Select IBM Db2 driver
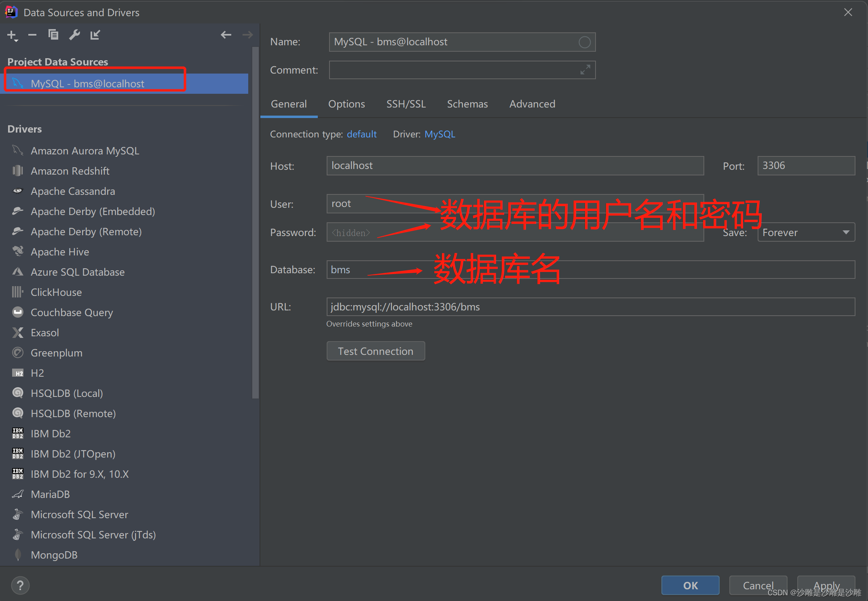This screenshot has height=601, width=868. [x=124, y=434]
